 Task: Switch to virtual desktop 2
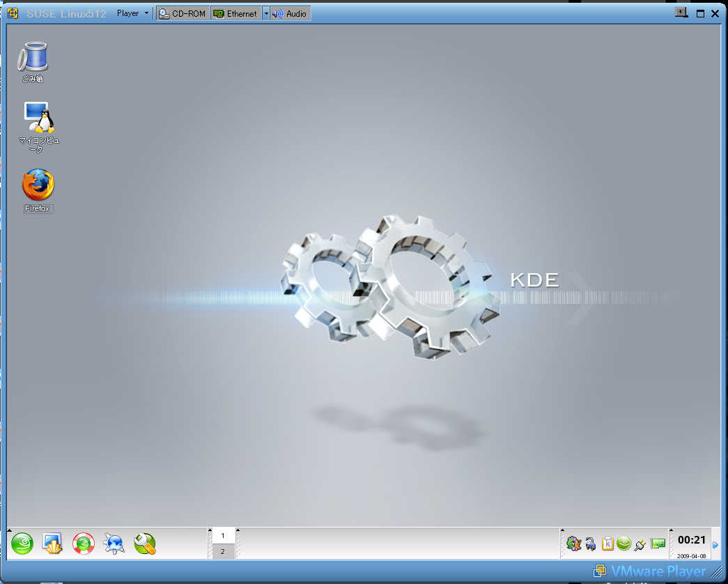(x=223, y=551)
